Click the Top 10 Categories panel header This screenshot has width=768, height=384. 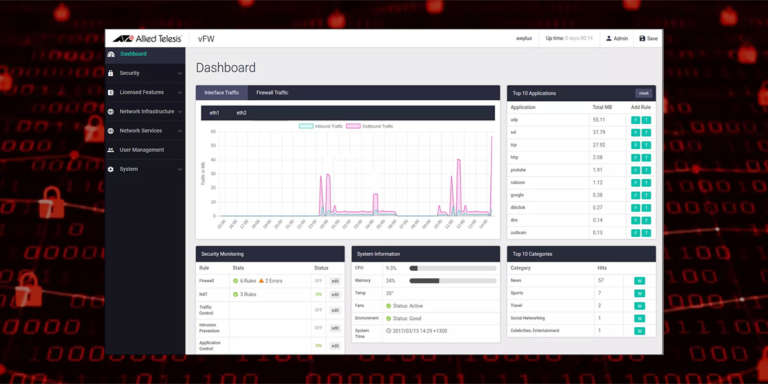click(581, 254)
